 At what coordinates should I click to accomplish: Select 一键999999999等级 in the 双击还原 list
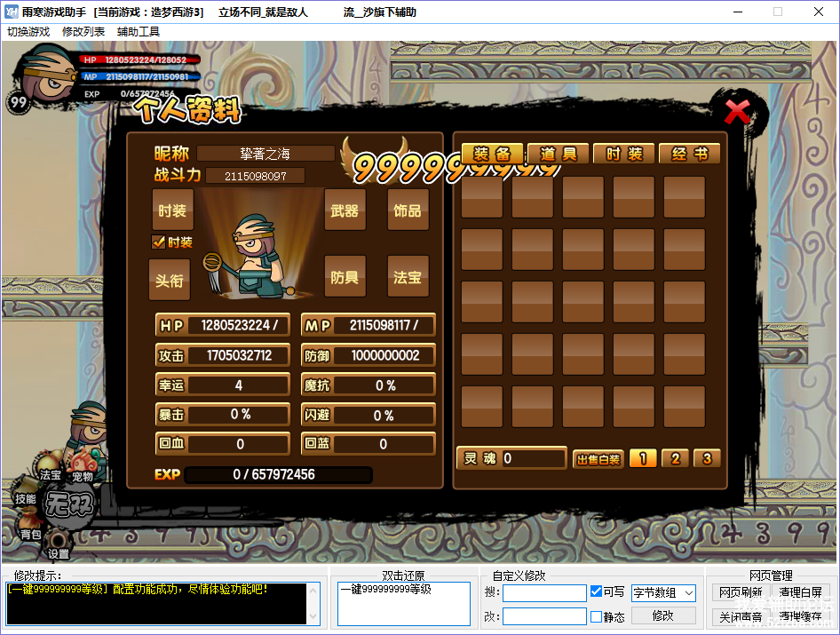click(385, 590)
